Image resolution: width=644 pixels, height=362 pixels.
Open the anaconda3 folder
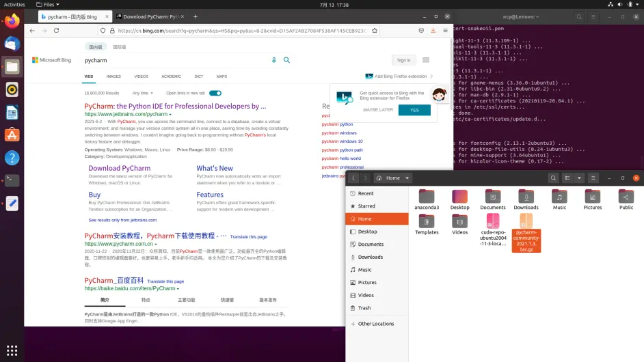click(427, 200)
